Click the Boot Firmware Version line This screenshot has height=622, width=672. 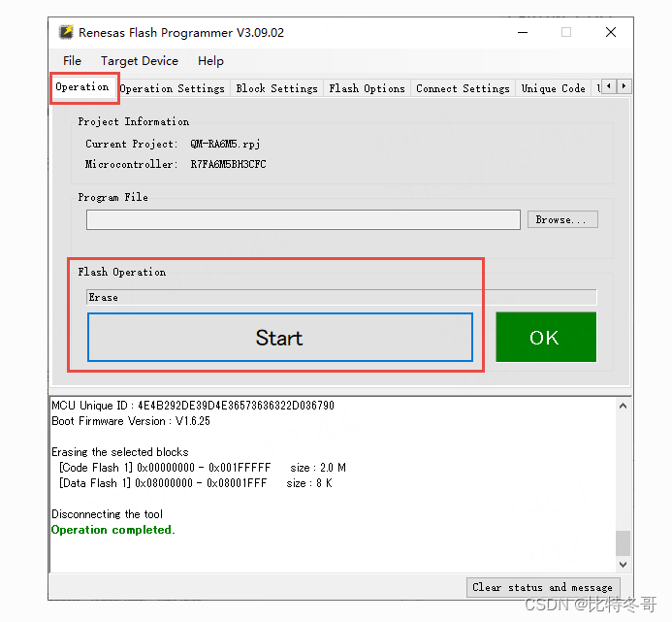point(131,421)
